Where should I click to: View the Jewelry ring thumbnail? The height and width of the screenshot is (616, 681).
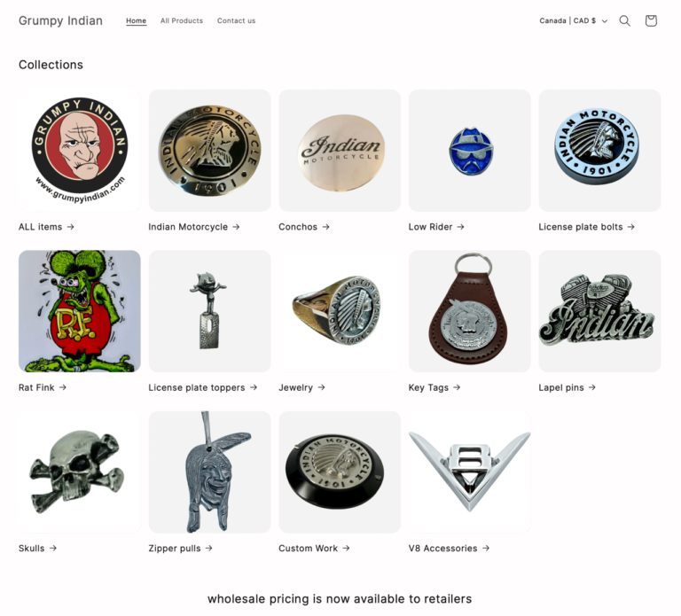(x=340, y=311)
